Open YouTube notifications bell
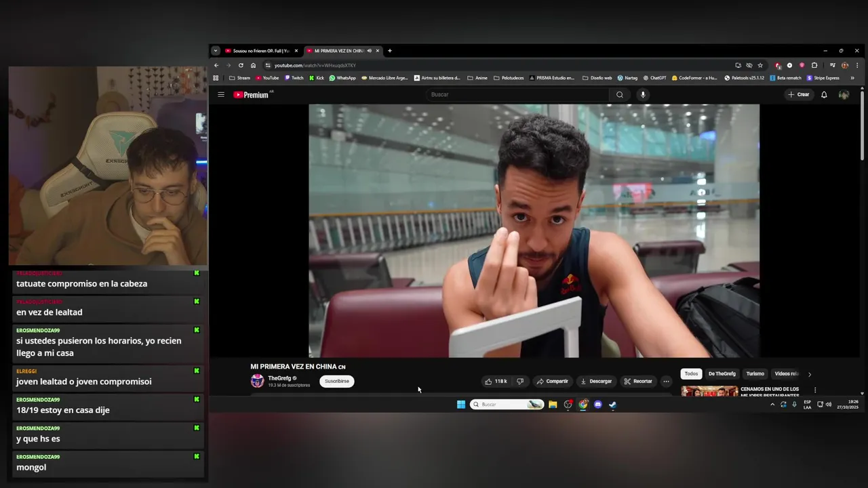The image size is (868, 488). (824, 95)
